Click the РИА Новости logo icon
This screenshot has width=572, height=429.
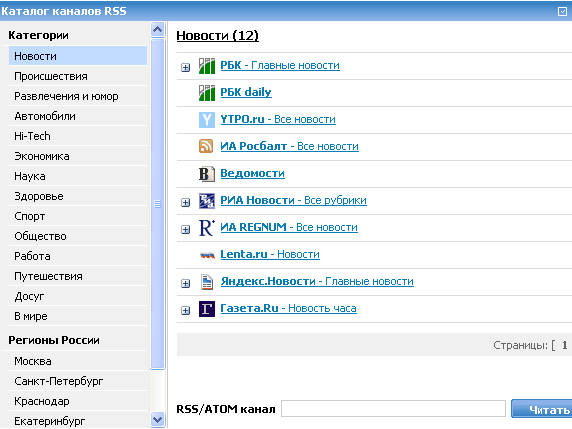pyautogui.click(x=206, y=201)
